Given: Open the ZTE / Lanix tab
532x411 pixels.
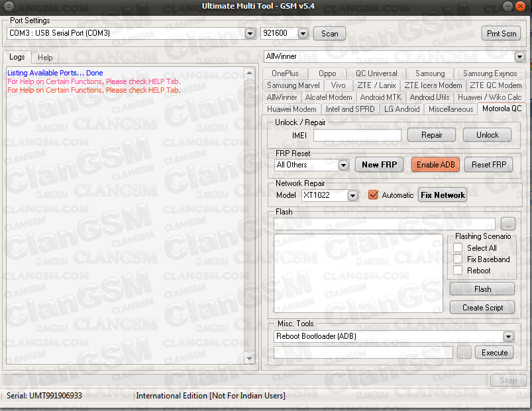Looking at the screenshot, I should point(376,85).
